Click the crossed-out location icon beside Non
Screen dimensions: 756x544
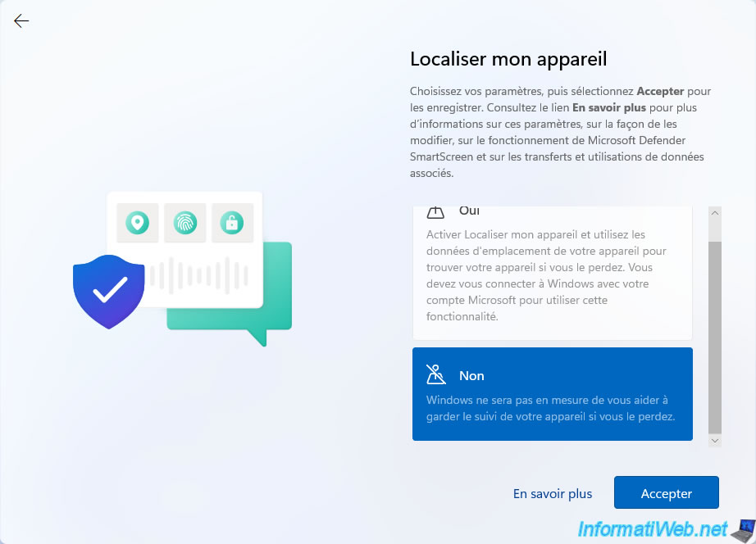pos(436,374)
